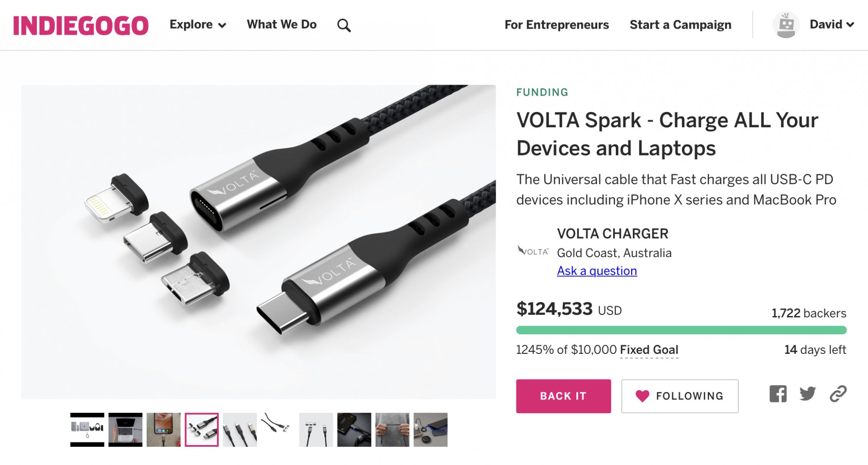The width and height of the screenshot is (868, 465).
Task: Select the hands holding cable thumbnail
Action: click(x=392, y=430)
